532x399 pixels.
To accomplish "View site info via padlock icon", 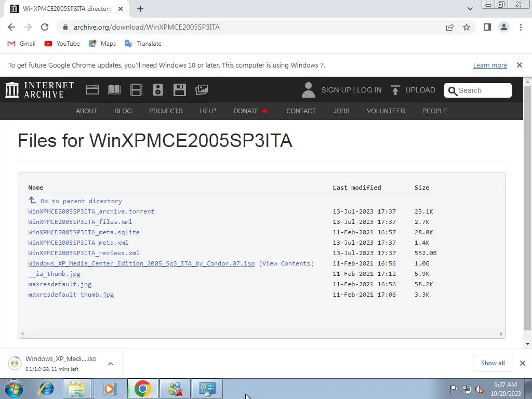I will [x=65, y=27].
